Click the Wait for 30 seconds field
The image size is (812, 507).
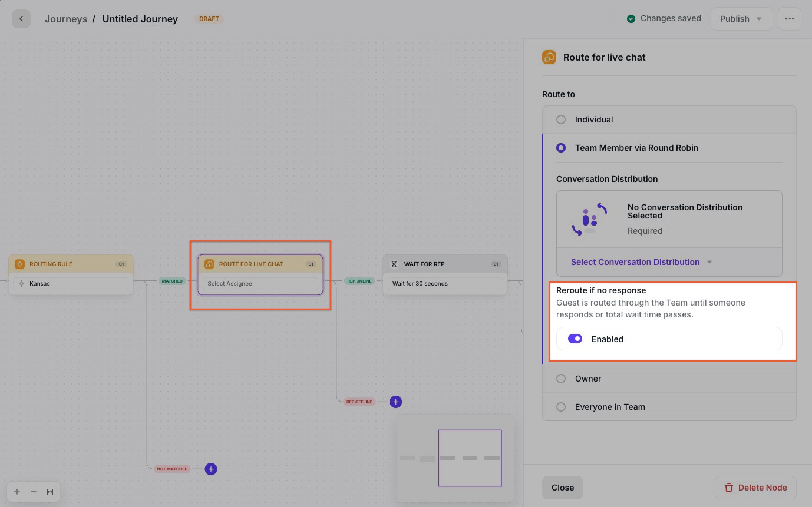click(445, 284)
